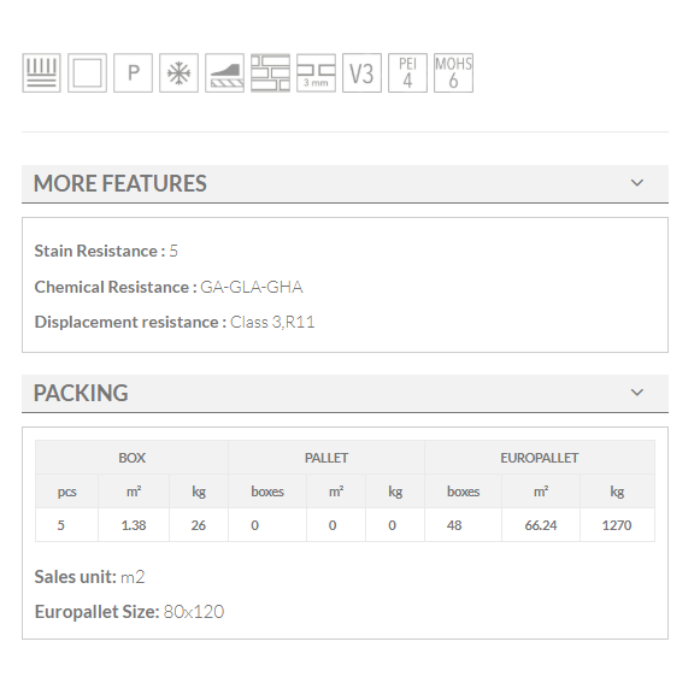
Task: Click the ramp slip resistance icon
Action: pyautogui.click(x=224, y=75)
